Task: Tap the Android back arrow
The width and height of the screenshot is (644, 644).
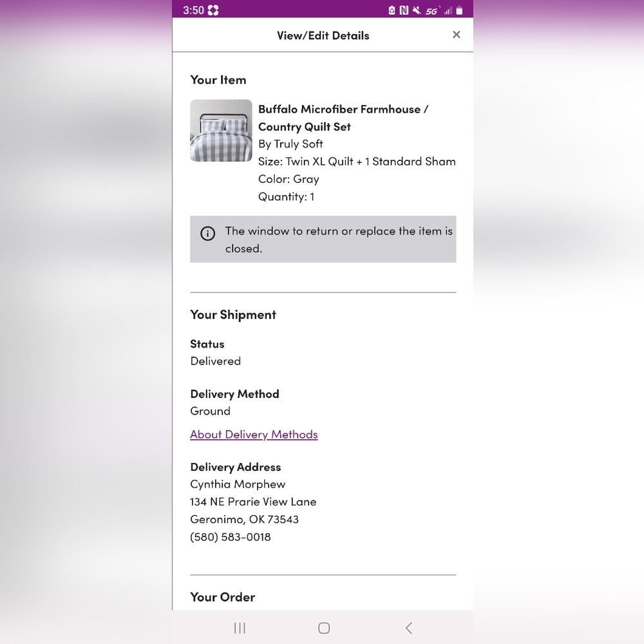Action: pos(409,627)
